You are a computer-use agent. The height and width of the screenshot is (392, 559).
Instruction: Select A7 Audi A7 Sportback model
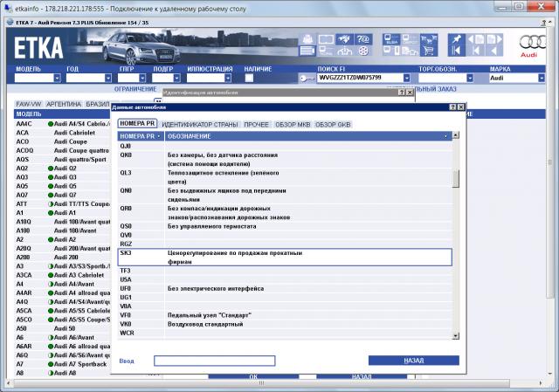[62, 364]
